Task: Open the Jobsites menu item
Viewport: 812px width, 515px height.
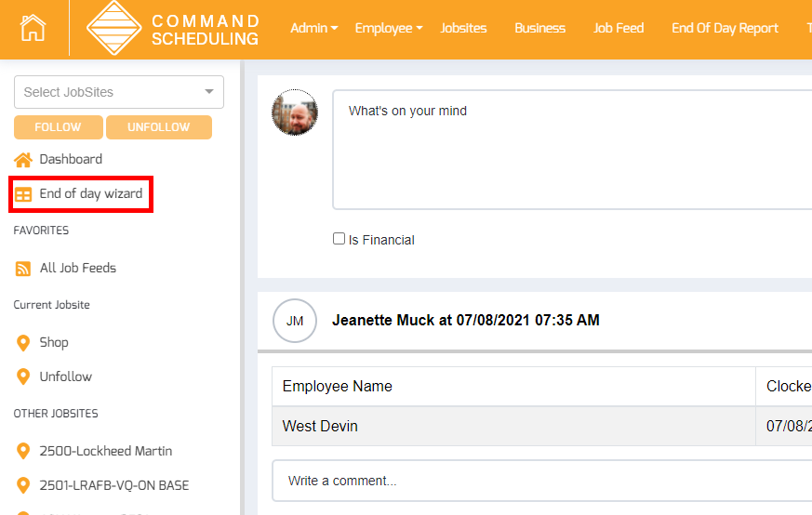Action: point(463,28)
